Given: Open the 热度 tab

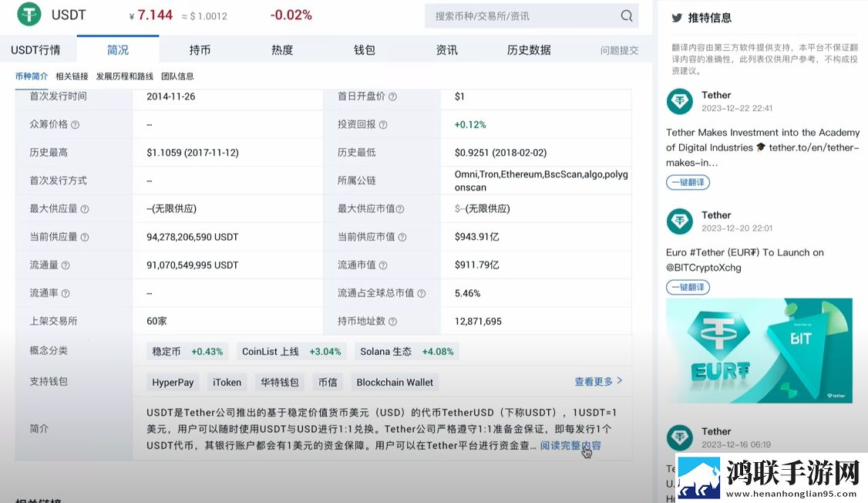Looking at the screenshot, I should pos(282,50).
